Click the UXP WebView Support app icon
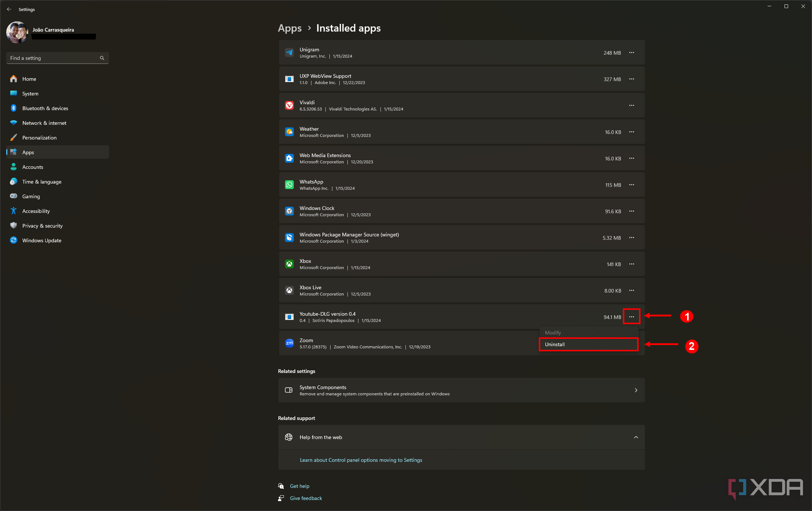 pos(289,79)
